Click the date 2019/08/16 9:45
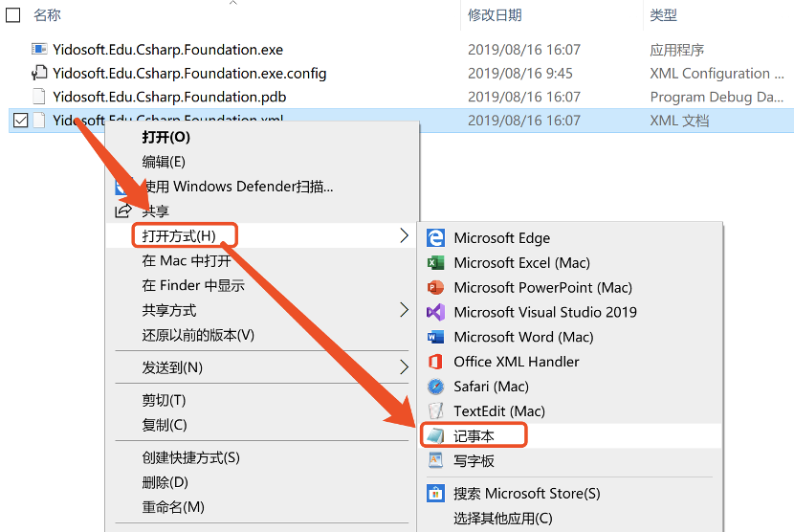The height and width of the screenshot is (532, 794). (x=520, y=73)
